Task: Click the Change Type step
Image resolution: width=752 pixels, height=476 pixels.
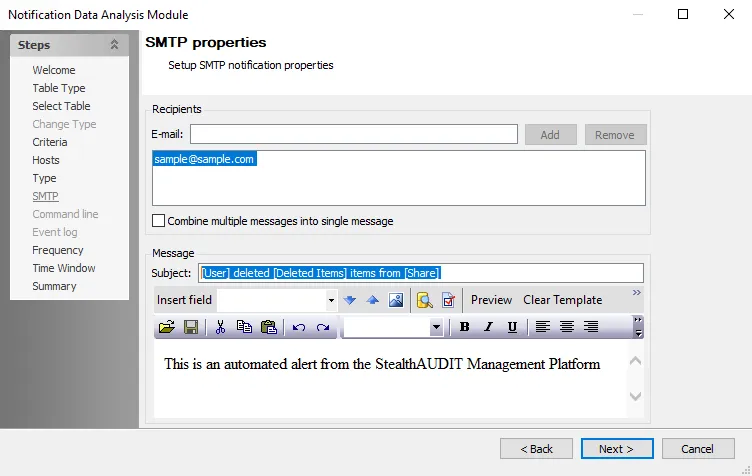Action: point(64,124)
